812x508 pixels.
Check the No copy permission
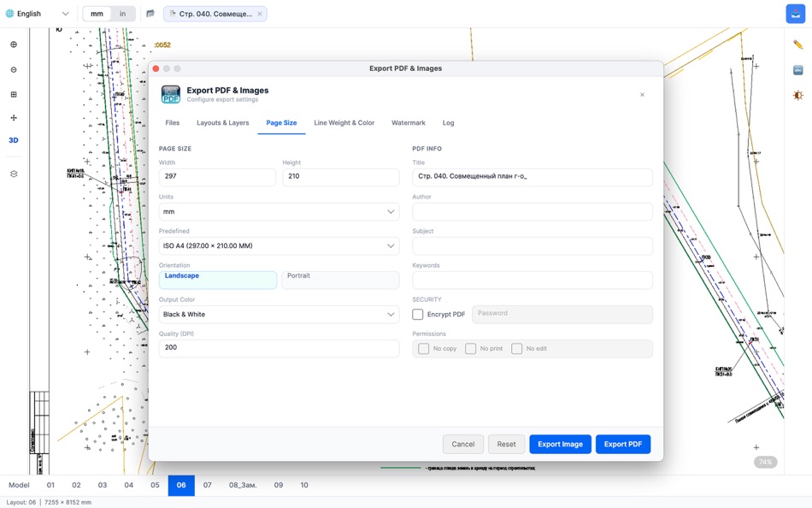click(x=423, y=348)
